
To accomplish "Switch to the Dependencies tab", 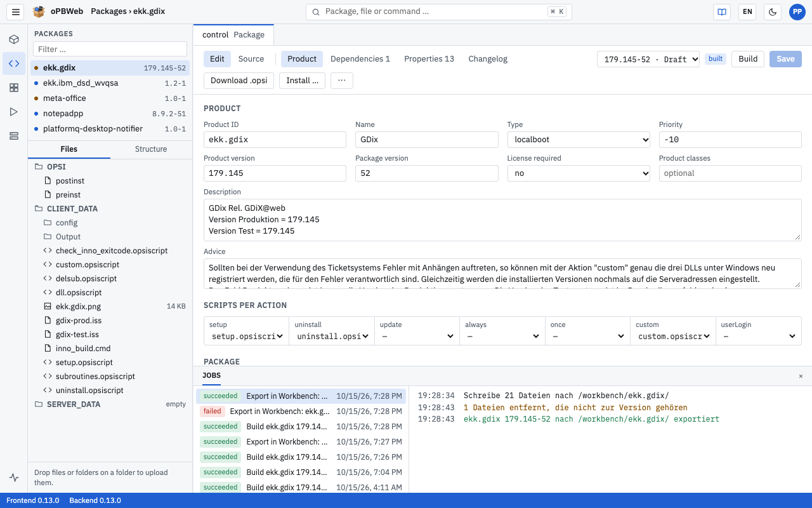I will pyautogui.click(x=360, y=59).
